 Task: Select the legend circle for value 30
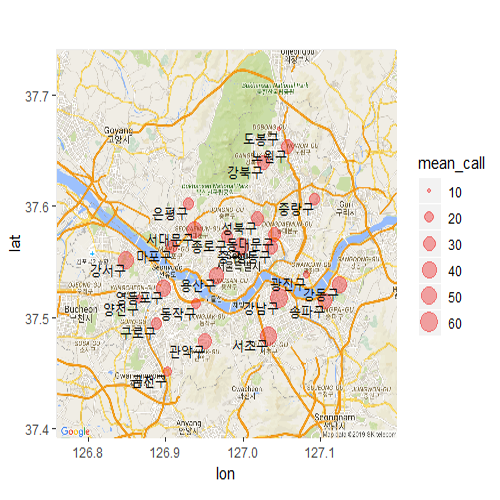pos(429,244)
